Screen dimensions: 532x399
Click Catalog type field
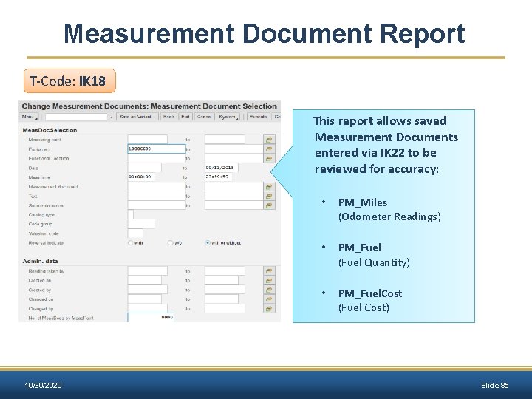[x=131, y=214]
